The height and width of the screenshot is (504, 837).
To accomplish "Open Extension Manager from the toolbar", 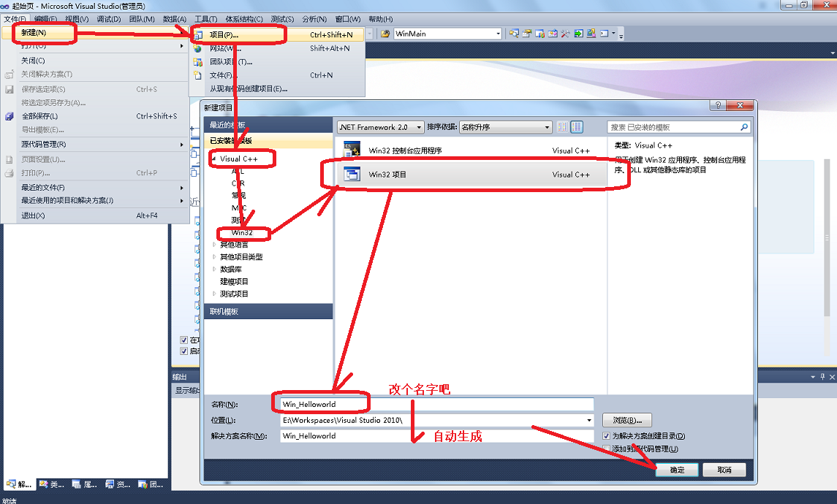I will pos(591,34).
